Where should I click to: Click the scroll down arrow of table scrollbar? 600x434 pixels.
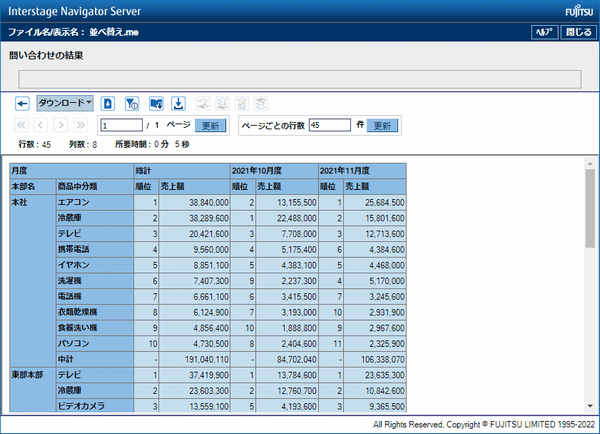click(590, 406)
